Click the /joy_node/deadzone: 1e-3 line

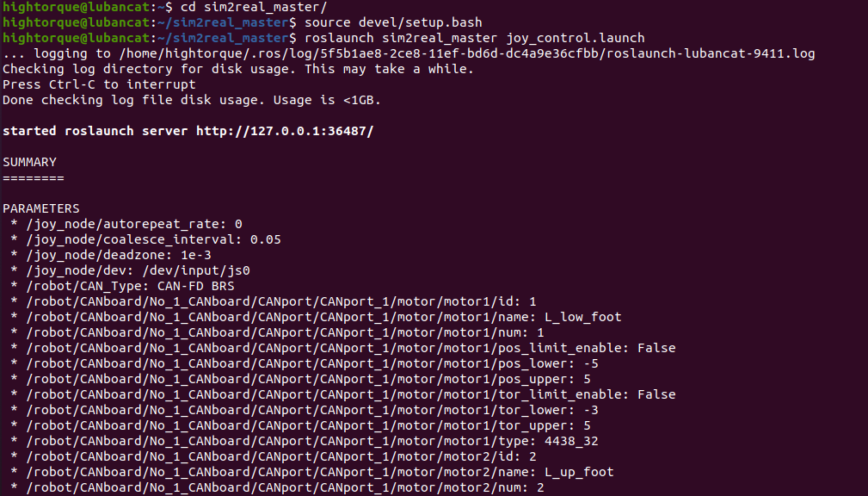click(x=111, y=256)
